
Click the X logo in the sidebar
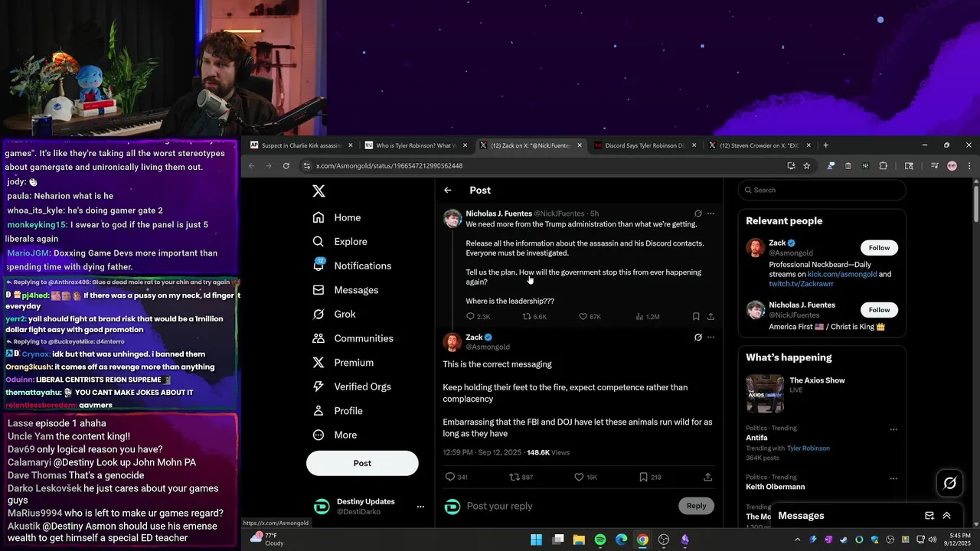point(319,191)
